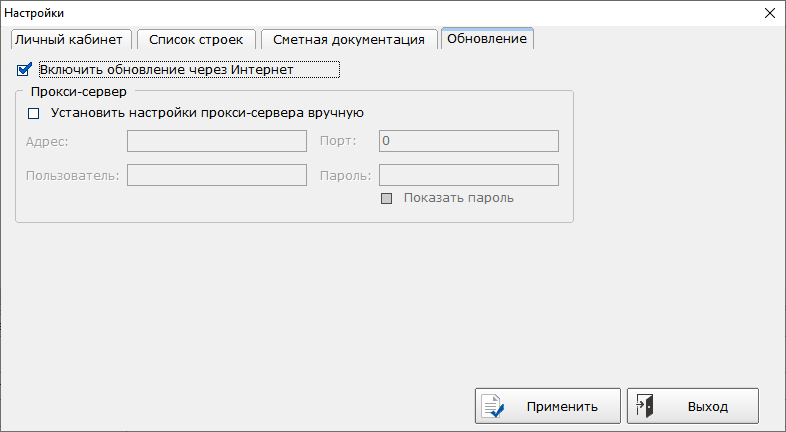Close the Настройки window with X

[769, 13]
